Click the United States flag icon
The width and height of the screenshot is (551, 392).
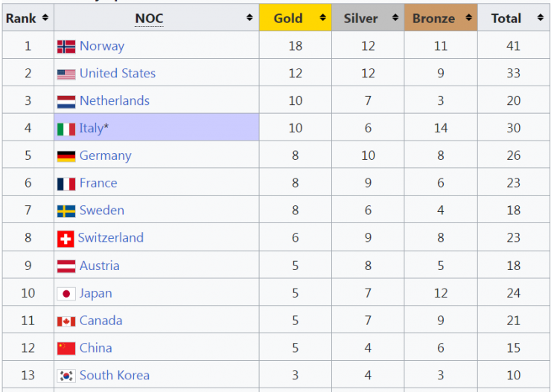point(66,74)
